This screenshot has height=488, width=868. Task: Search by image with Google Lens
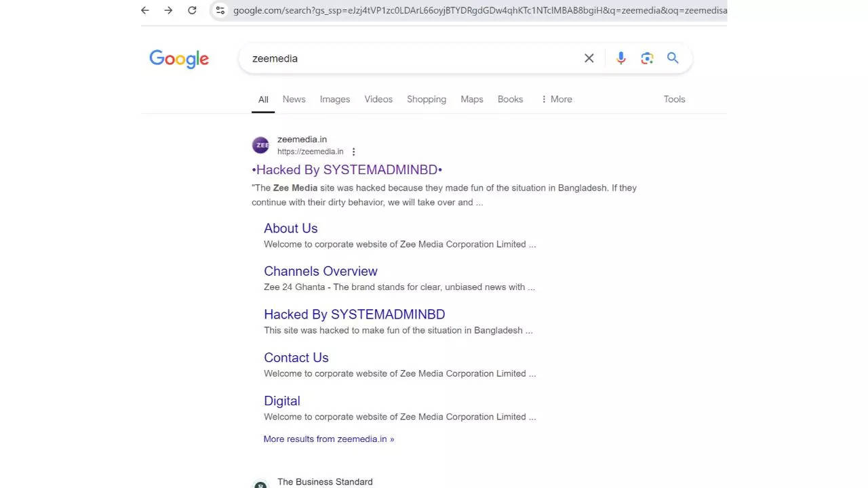point(647,58)
